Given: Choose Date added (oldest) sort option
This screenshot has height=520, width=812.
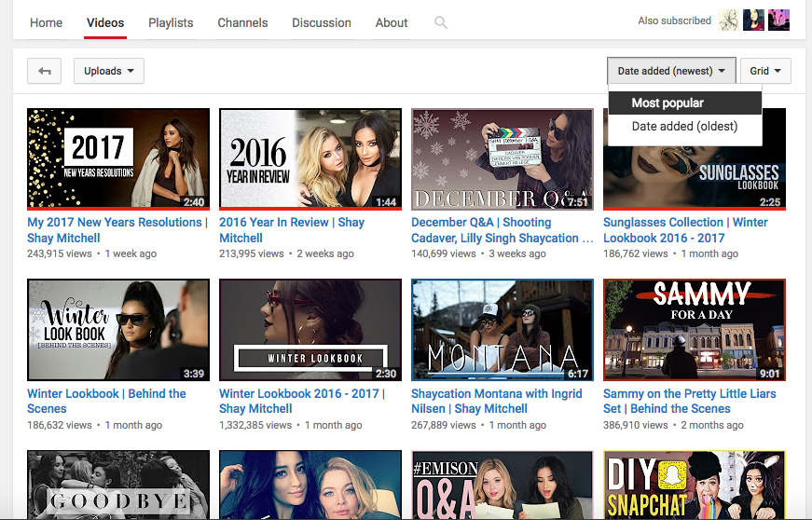Looking at the screenshot, I should click(684, 126).
